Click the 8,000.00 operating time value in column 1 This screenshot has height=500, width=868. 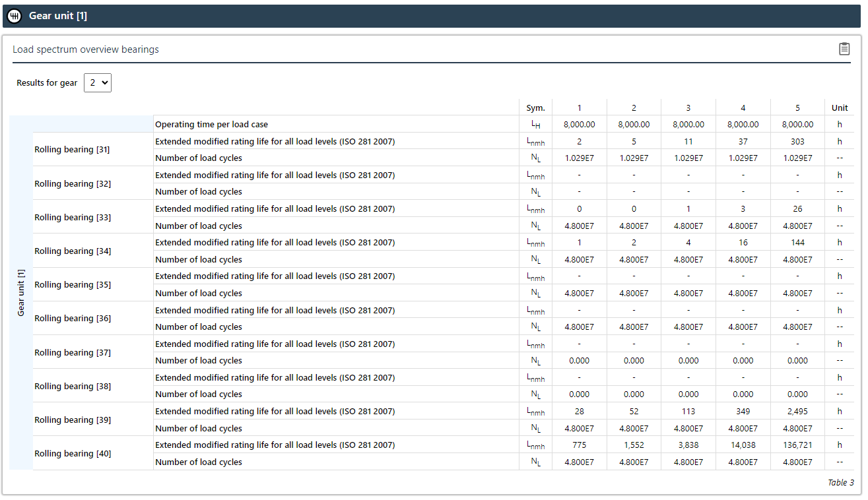(x=579, y=124)
